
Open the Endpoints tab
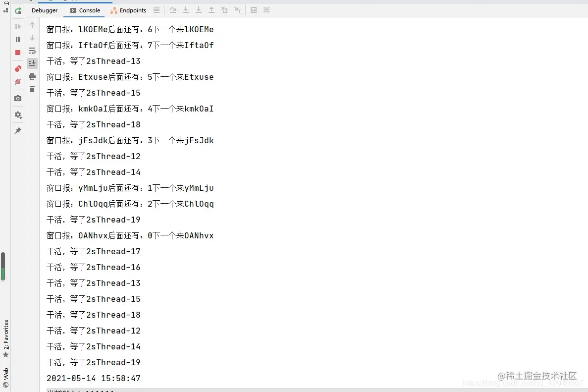[x=128, y=10]
